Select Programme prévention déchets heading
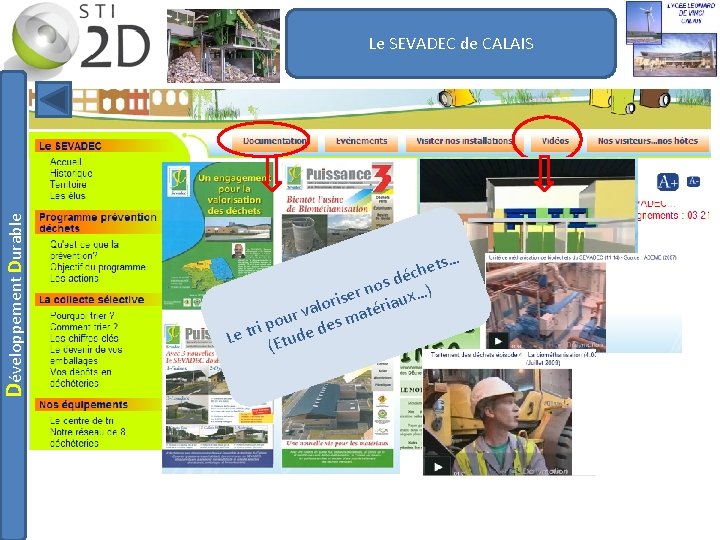The height and width of the screenshot is (540, 720). 98,222
